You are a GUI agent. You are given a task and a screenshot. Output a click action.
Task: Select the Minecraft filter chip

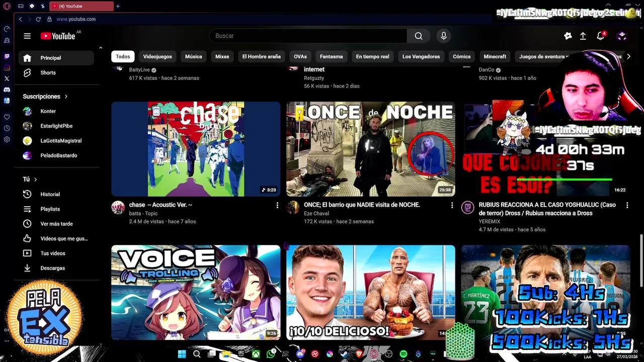pos(495,56)
